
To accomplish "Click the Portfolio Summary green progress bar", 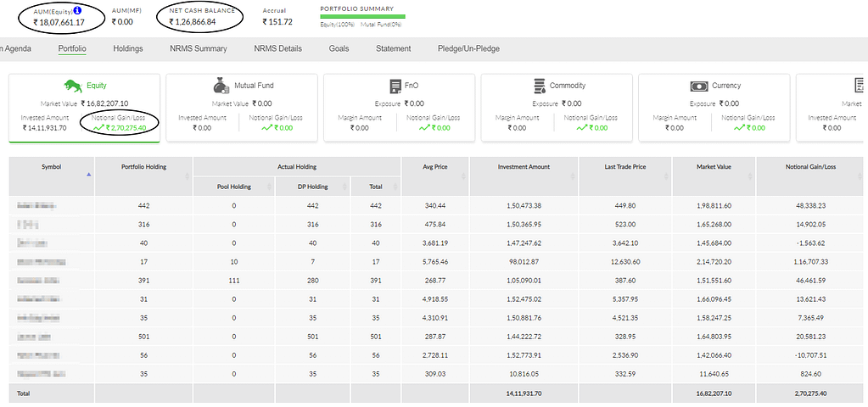I will pyautogui.click(x=362, y=17).
